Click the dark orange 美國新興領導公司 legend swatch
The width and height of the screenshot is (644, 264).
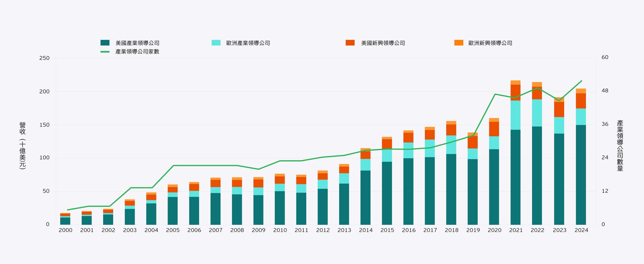point(350,43)
